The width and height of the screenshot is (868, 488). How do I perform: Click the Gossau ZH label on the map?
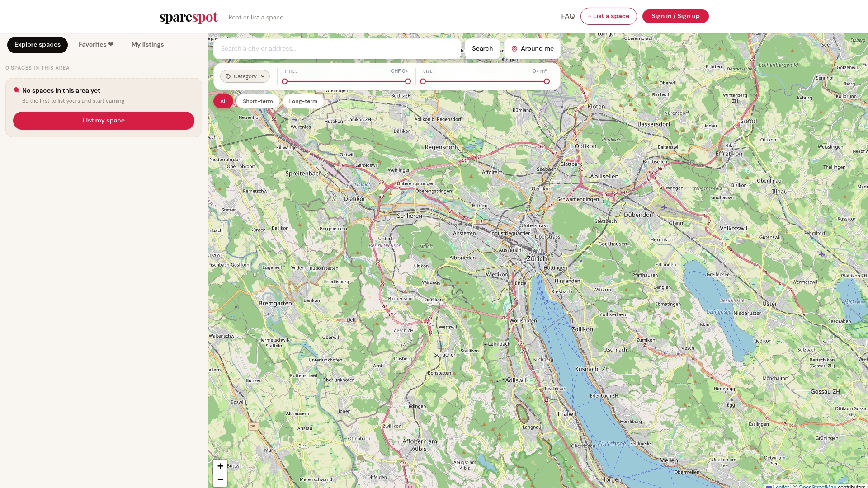826,392
